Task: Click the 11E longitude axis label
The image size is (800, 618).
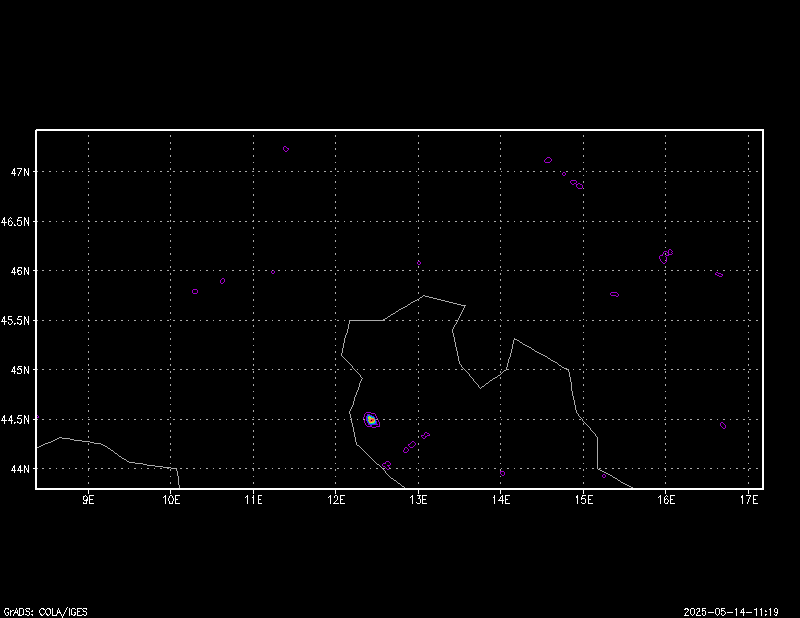Action: (254, 500)
